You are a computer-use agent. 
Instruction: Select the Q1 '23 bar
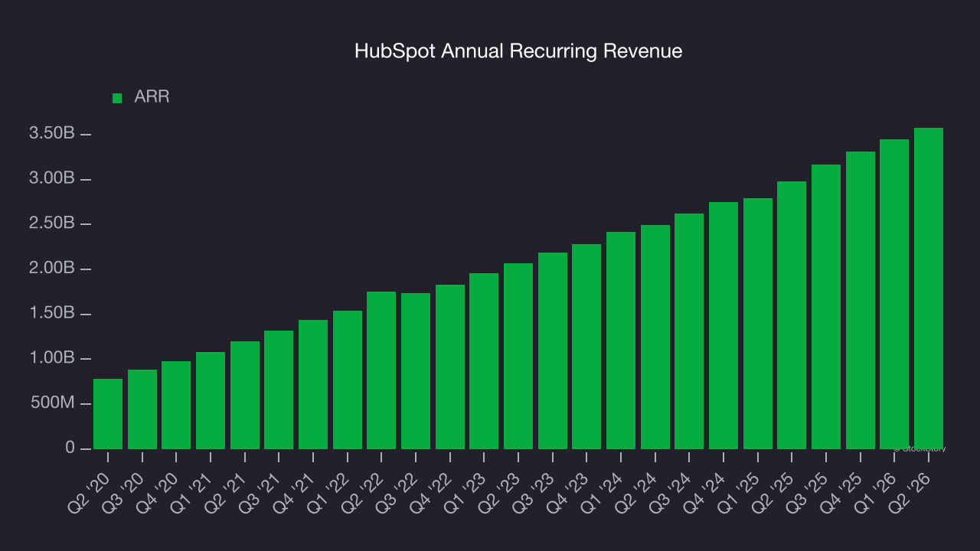[484, 361]
